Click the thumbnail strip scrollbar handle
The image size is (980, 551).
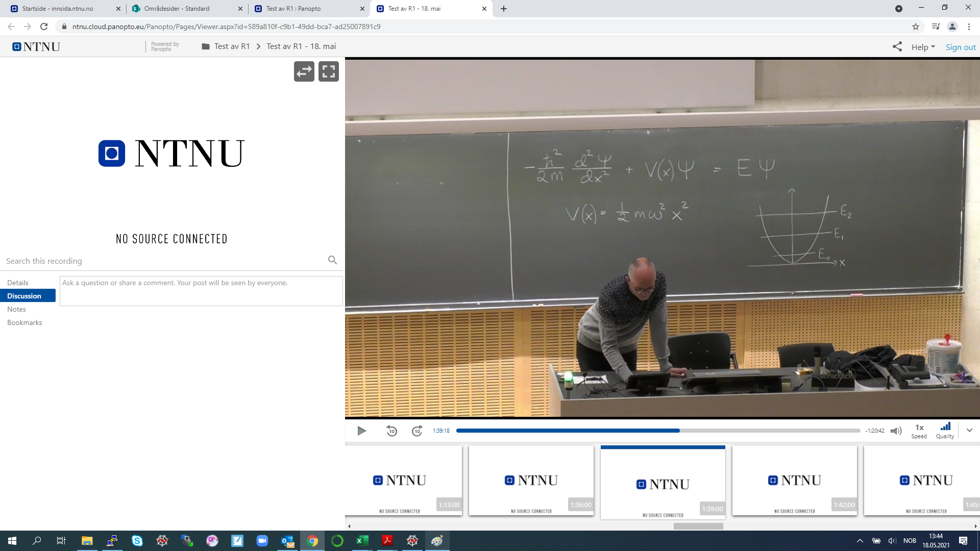click(698, 526)
